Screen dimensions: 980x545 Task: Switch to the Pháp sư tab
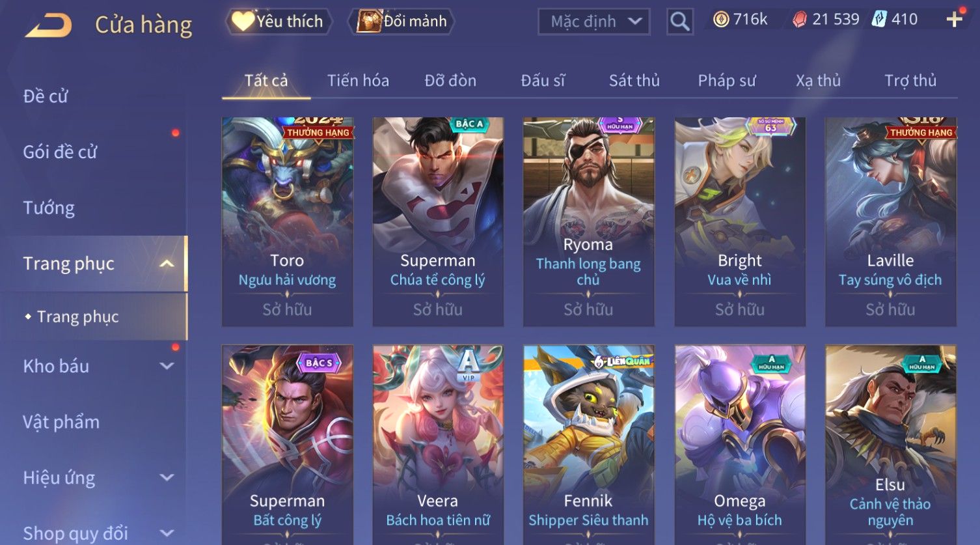pyautogui.click(x=727, y=81)
